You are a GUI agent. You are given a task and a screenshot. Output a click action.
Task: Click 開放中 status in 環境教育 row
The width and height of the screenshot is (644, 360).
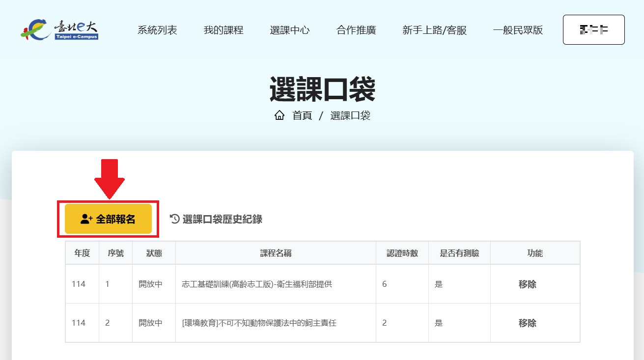point(150,323)
